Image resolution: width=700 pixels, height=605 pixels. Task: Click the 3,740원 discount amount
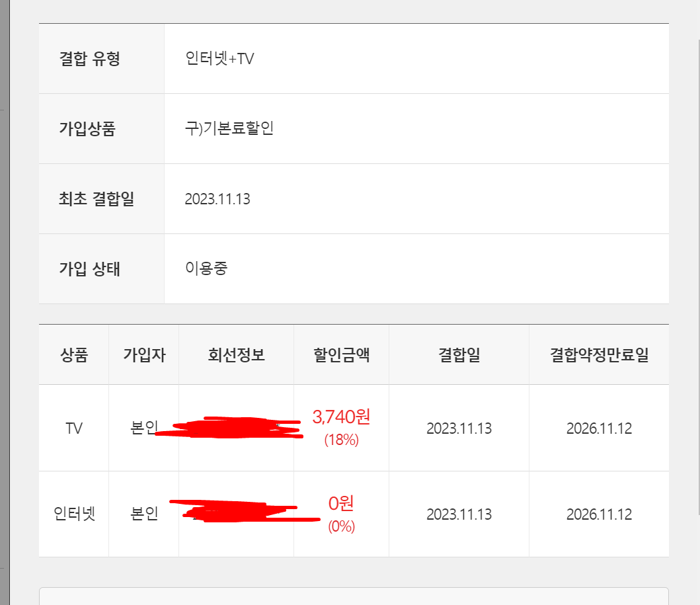tap(342, 417)
